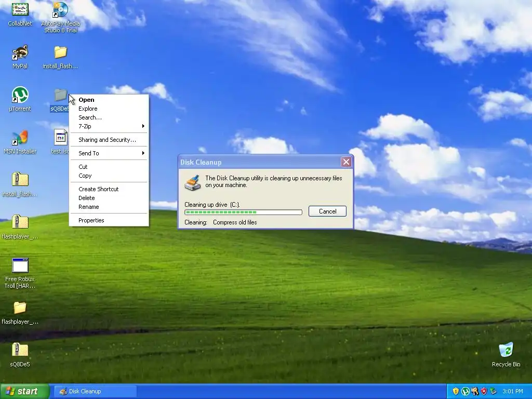
Task: Click the Disk Cleanup green progress bar
Action: tap(243, 212)
